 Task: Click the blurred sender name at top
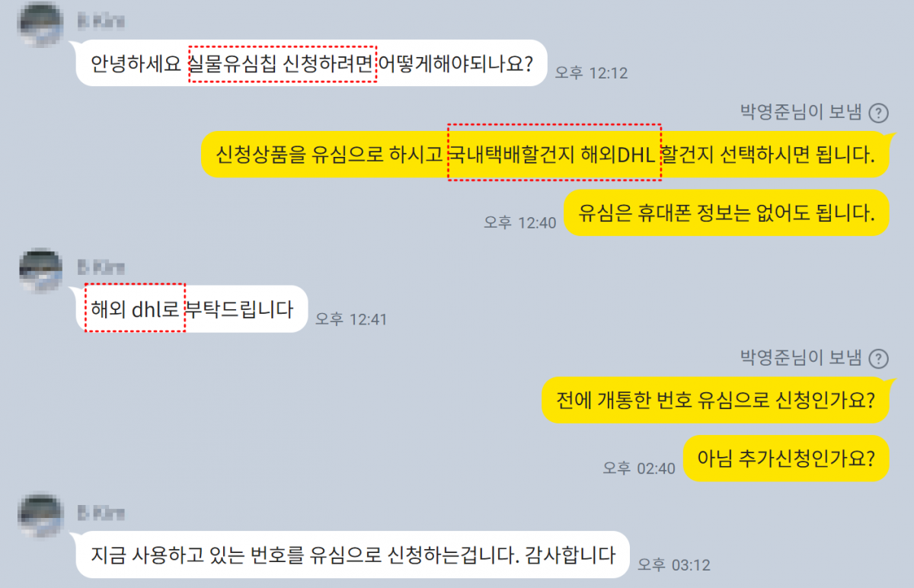[x=101, y=21]
